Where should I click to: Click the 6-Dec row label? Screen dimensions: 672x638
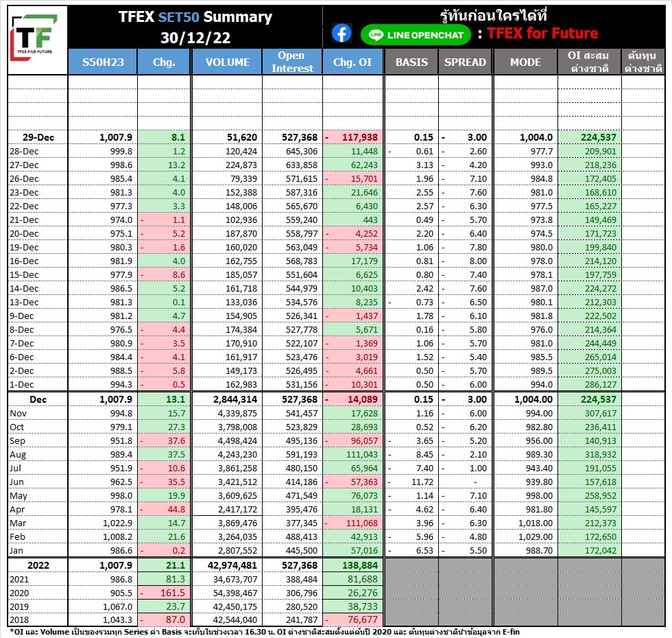(x=22, y=357)
